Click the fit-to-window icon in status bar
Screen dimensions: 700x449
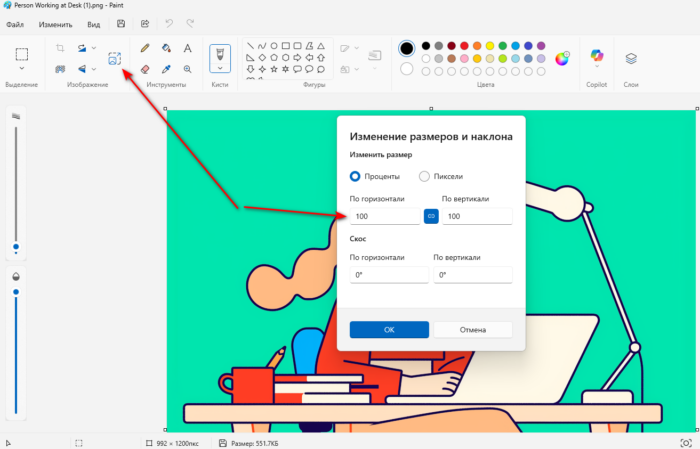[686, 443]
